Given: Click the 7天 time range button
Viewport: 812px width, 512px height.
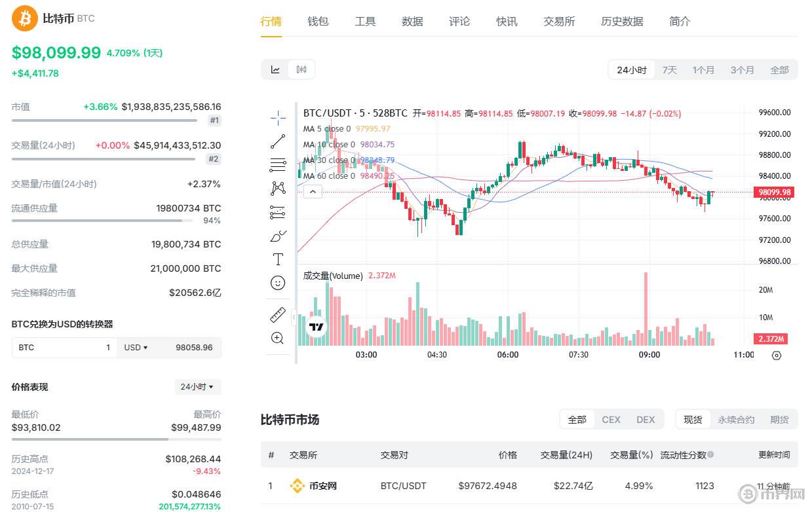Looking at the screenshot, I should (669, 69).
